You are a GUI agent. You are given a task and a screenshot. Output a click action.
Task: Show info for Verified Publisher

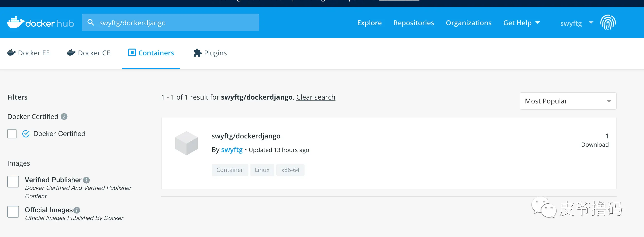(86, 180)
